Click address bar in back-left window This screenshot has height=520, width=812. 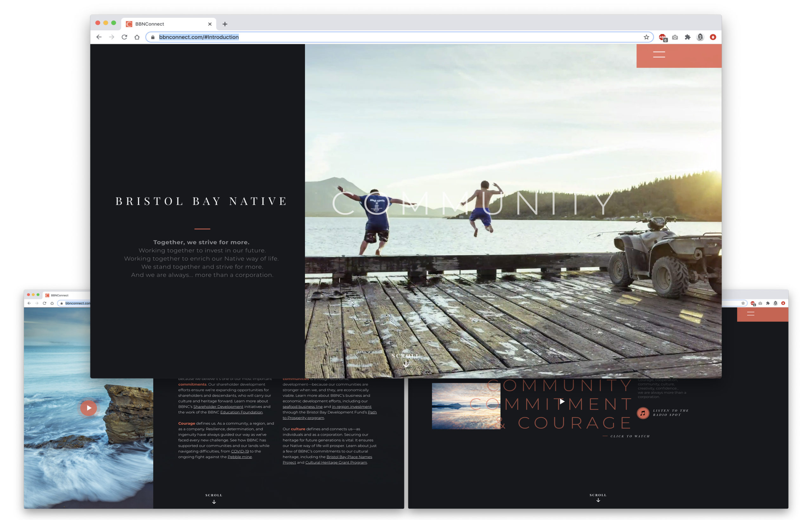[74, 303]
